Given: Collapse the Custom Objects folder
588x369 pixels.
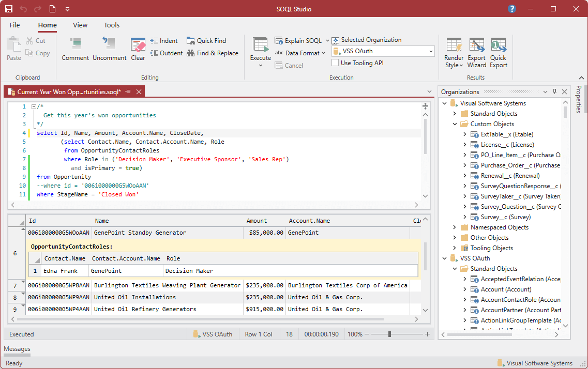Looking at the screenshot, I should (455, 124).
